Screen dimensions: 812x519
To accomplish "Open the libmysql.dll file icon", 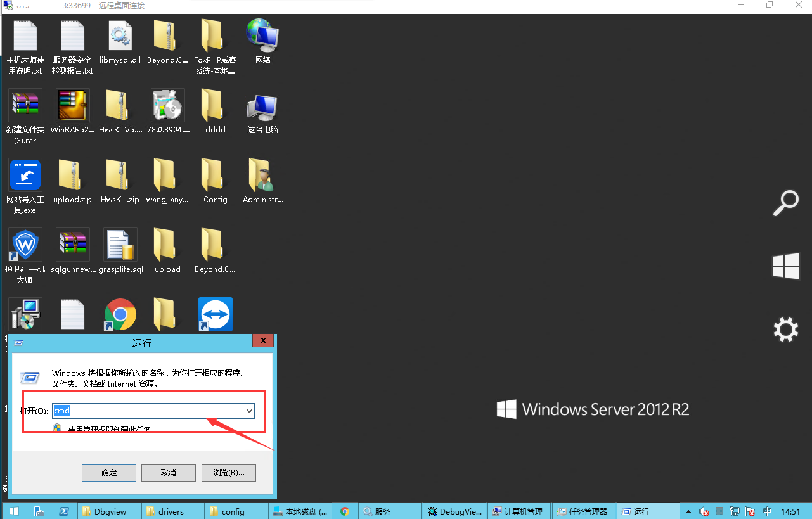I will (120, 36).
